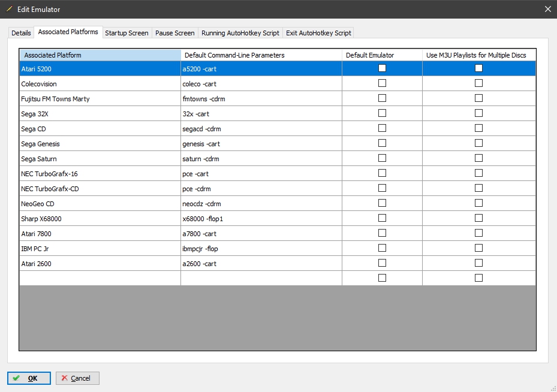The width and height of the screenshot is (557, 392).
Task: Click Default Command-Line Parameters column header
Action: pyautogui.click(x=261, y=55)
